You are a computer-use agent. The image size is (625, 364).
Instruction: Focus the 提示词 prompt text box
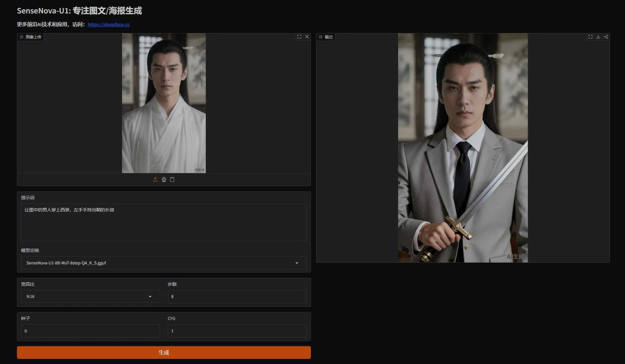[x=164, y=222]
